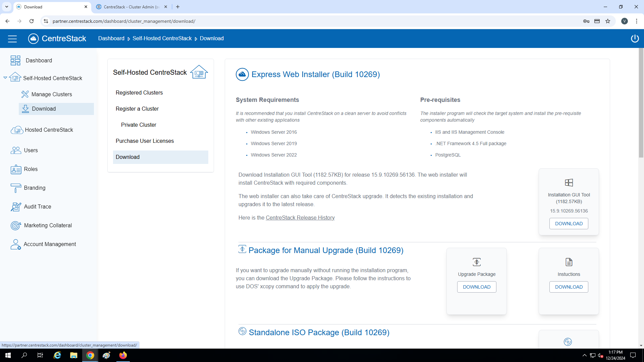
Task: Click the Windows logo on Installation GUI Tool card
Action: point(569,183)
